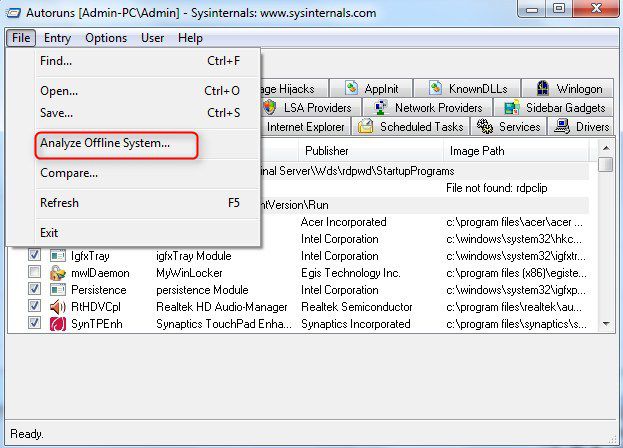This screenshot has width=623, height=448.
Task: Uncheck the Persistence entry checkbox
Action: point(34,289)
